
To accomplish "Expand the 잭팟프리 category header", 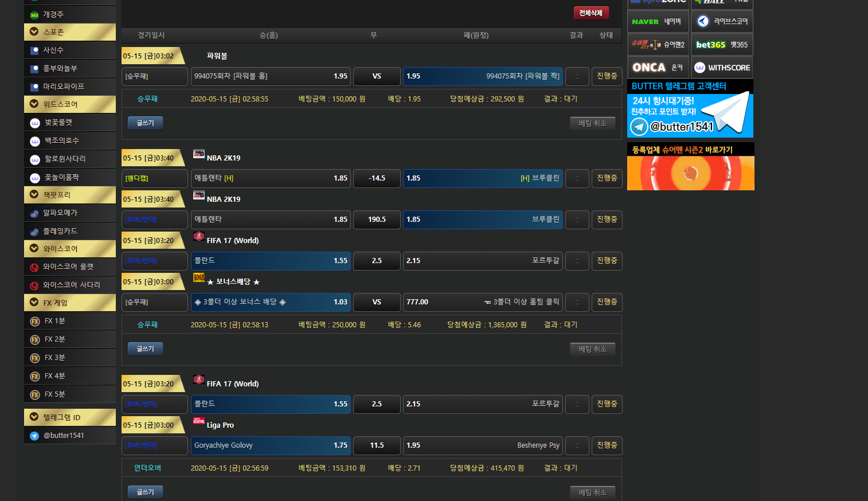I will click(x=34, y=195).
